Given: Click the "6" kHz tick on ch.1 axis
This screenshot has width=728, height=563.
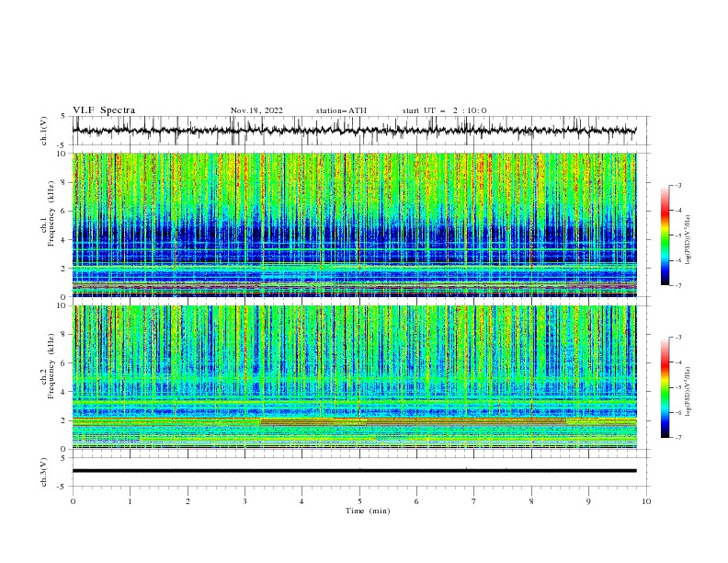Looking at the screenshot, I should [x=64, y=211].
